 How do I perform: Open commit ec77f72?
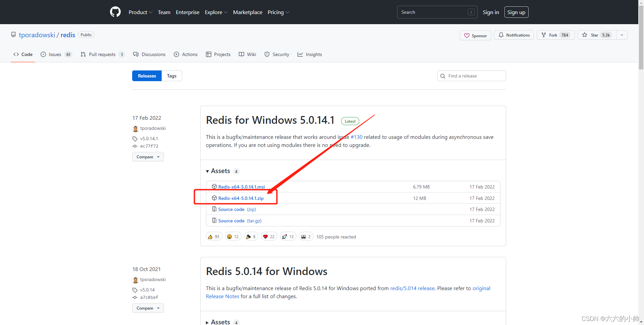tap(149, 146)
